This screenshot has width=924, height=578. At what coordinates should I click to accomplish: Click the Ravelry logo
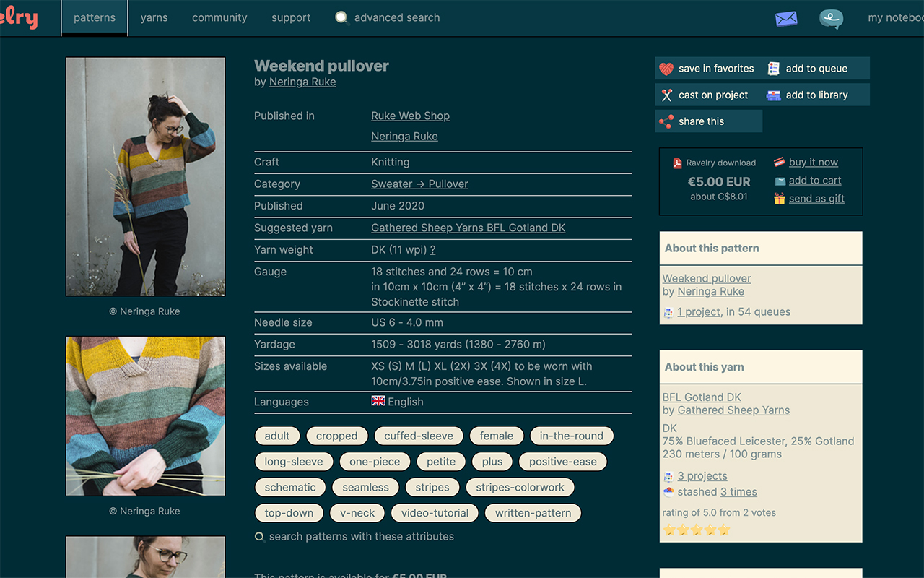[x=19, y=17]
